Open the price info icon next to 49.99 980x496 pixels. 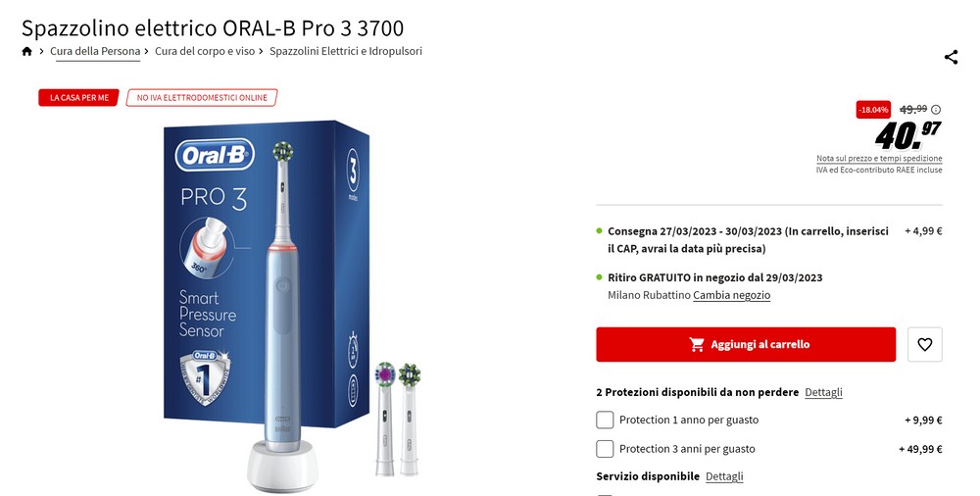(936, 110)
